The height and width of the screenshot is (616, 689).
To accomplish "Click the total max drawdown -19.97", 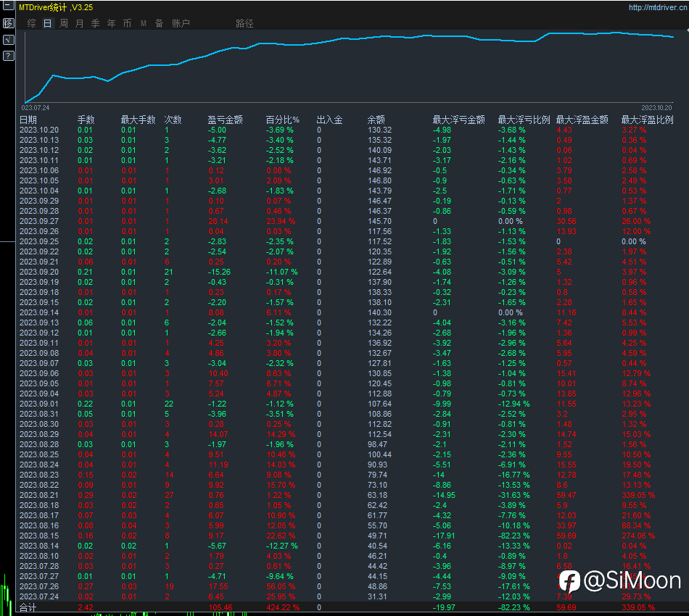I will pyautogui.click(x=444, y=607).
